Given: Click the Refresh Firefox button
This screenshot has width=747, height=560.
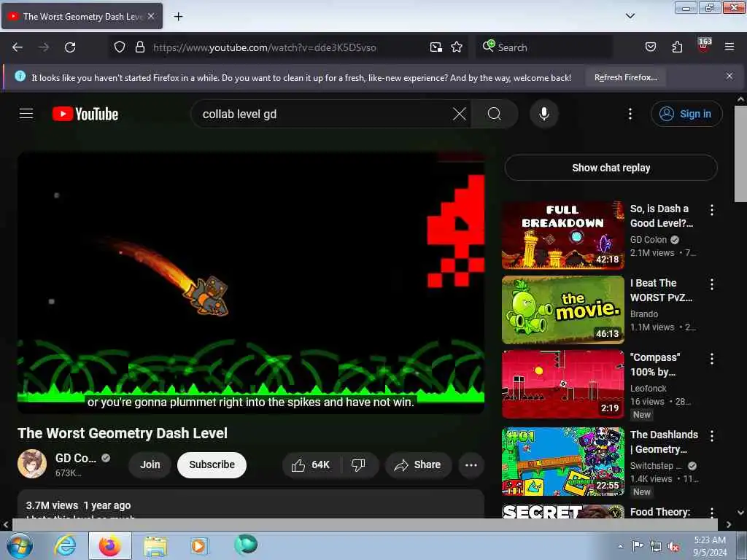Looking at the screenshot, I should tap(625, 77).
